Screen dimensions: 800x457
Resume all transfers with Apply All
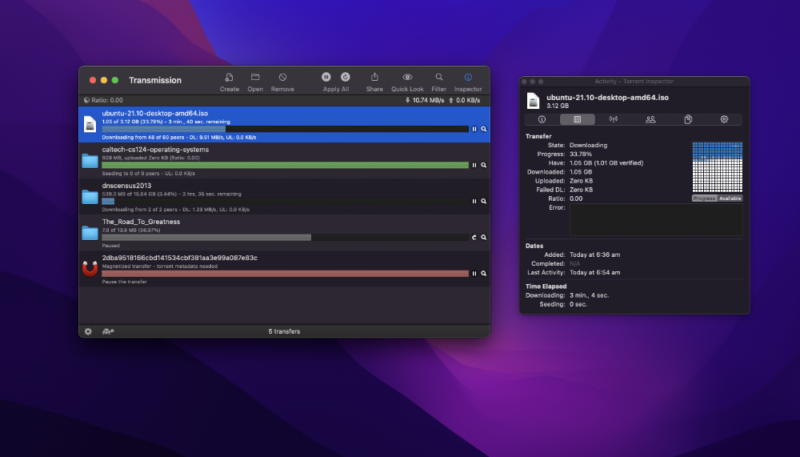tap(345, 77)
